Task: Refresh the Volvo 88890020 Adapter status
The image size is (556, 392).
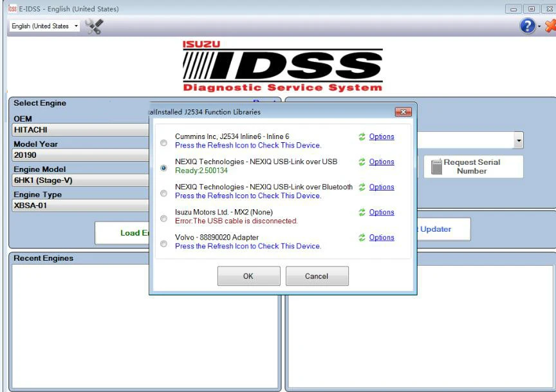Action: pos(362,238)
